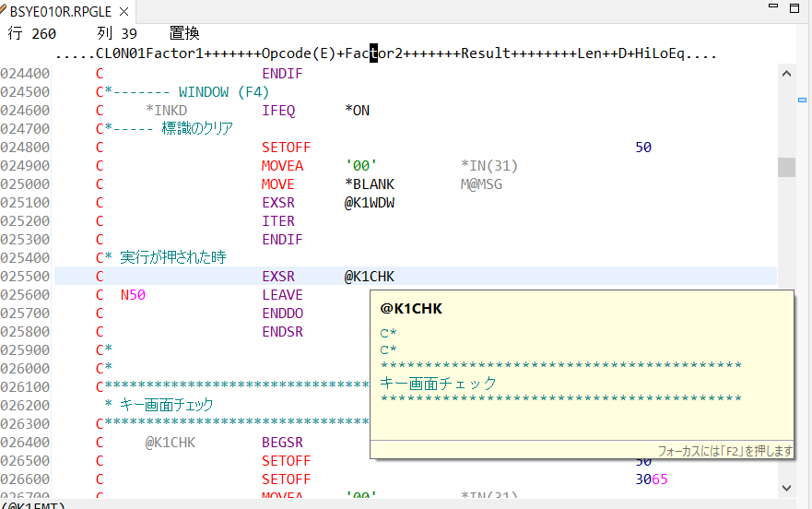The width and height of the screenshot is (812, 509).
Task: Click BEGSR on line 026400
Action: point(282,442)
